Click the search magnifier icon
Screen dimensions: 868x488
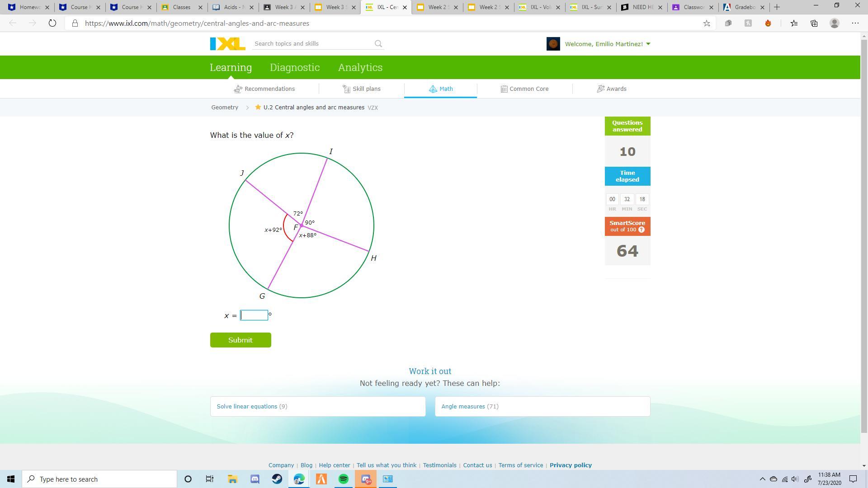(378, 44)
